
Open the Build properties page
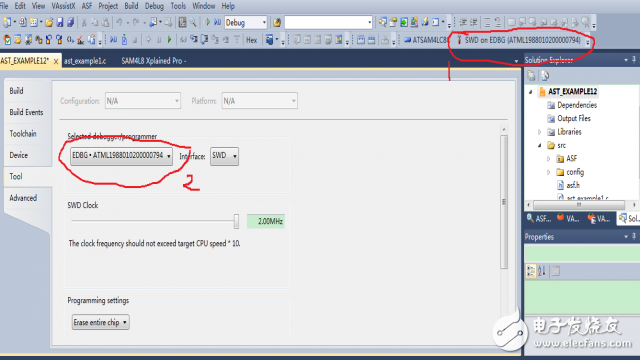16,91
